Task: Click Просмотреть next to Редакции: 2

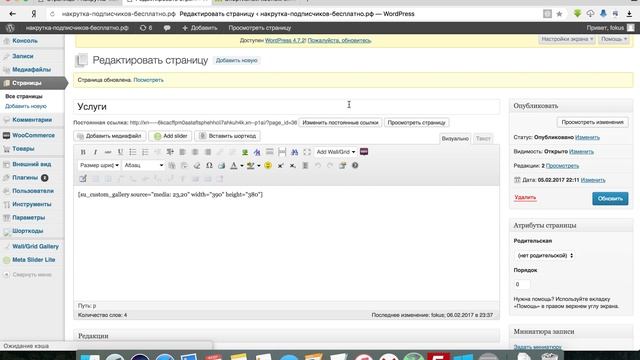Action: tap(562, 166)
